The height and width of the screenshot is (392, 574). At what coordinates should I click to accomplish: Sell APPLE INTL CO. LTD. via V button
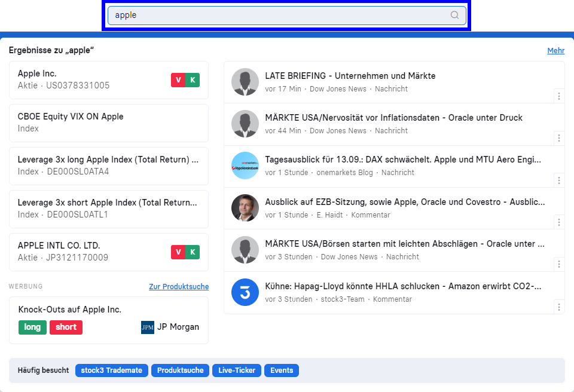pos(178,252)
